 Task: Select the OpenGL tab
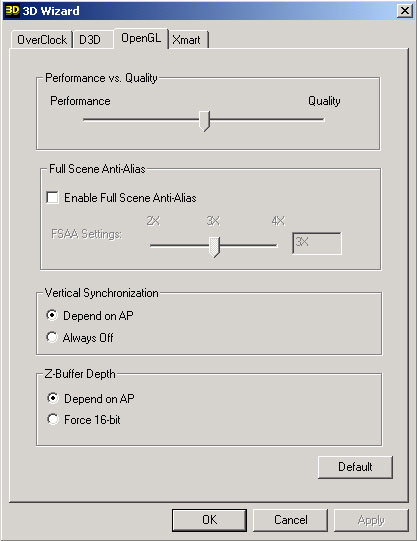click(x=141, y=38)
